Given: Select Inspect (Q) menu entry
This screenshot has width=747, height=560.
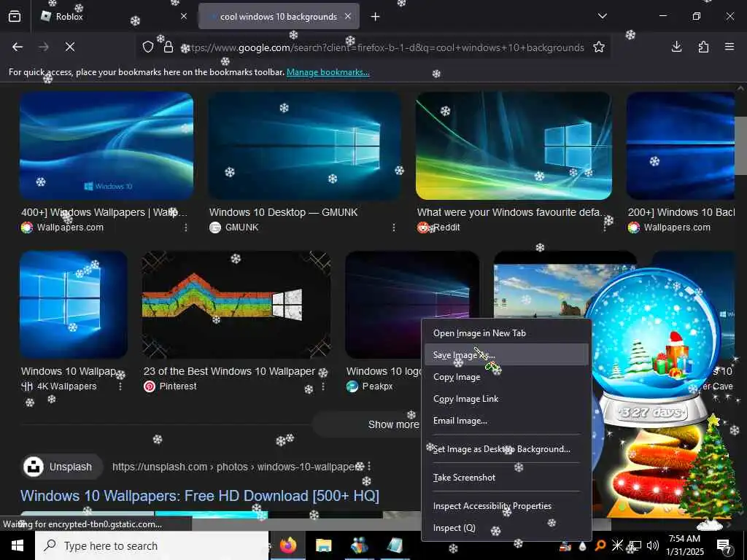Looking at the screenshot, I should tap(506, 528).
